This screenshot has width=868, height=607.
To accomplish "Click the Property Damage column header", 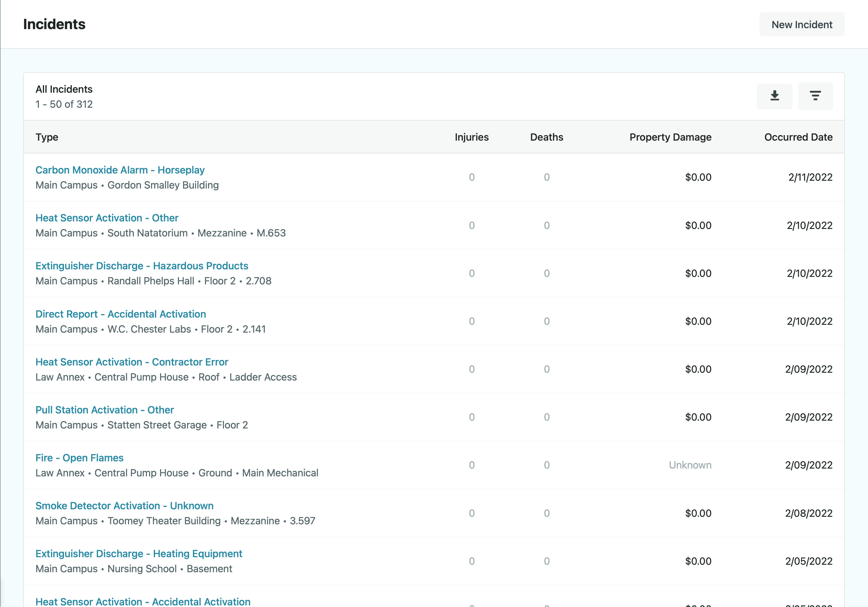I will pos(670,137).
